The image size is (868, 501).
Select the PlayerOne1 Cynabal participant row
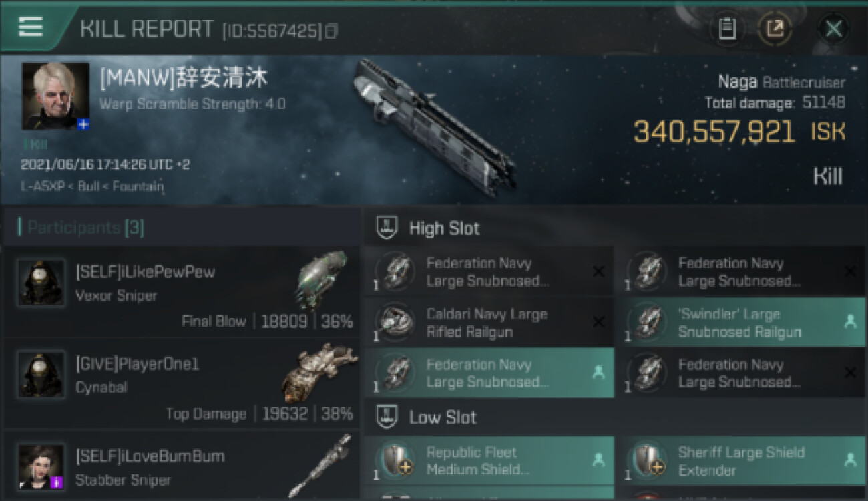[180, 383]
